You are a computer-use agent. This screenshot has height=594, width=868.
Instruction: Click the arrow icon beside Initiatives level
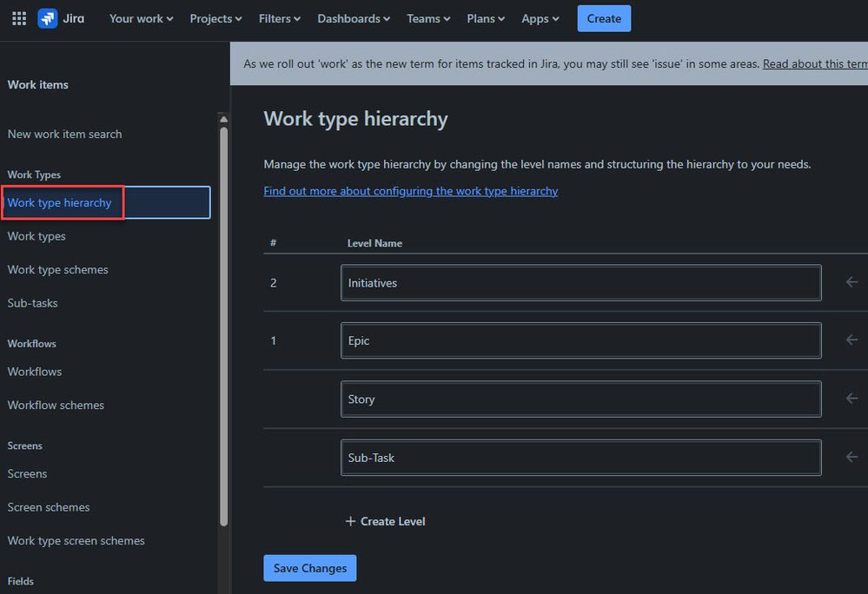(x=851, y=282)
